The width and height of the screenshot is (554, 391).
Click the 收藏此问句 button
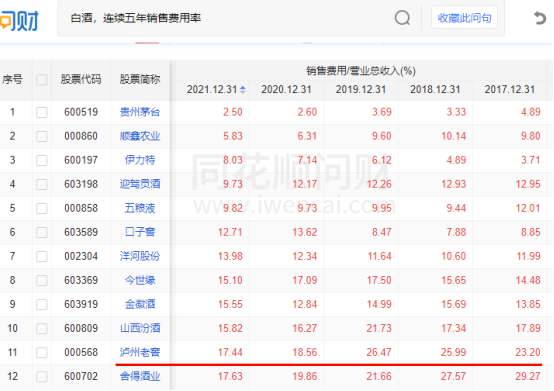(x=464, y=18)
